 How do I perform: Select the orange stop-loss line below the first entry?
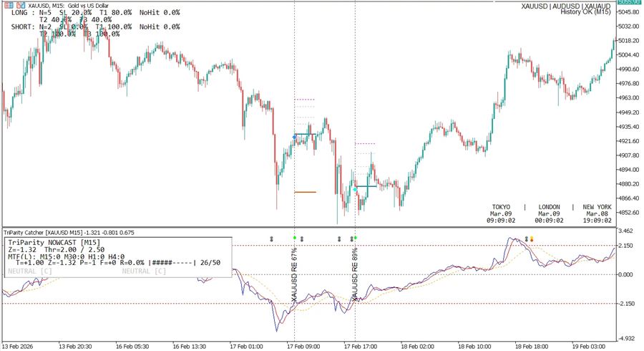click(x=305, y=192)
